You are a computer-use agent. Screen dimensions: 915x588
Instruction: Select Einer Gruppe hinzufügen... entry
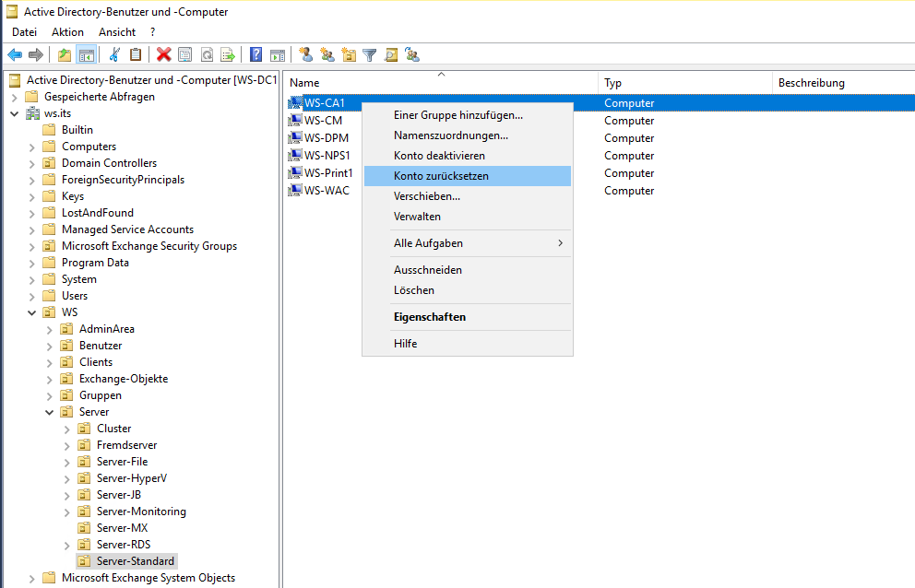tap(468, 115)
